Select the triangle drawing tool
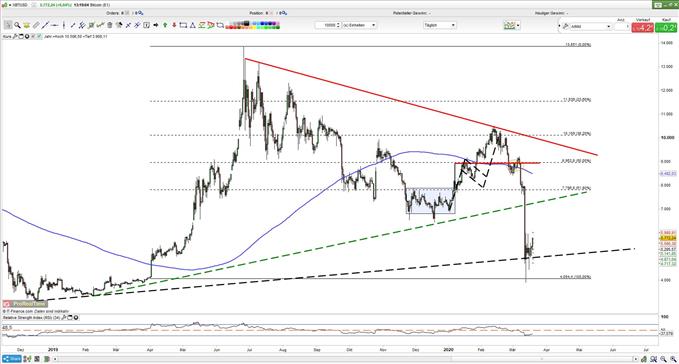This screenshot has width=679, height=364. point(192,25)
